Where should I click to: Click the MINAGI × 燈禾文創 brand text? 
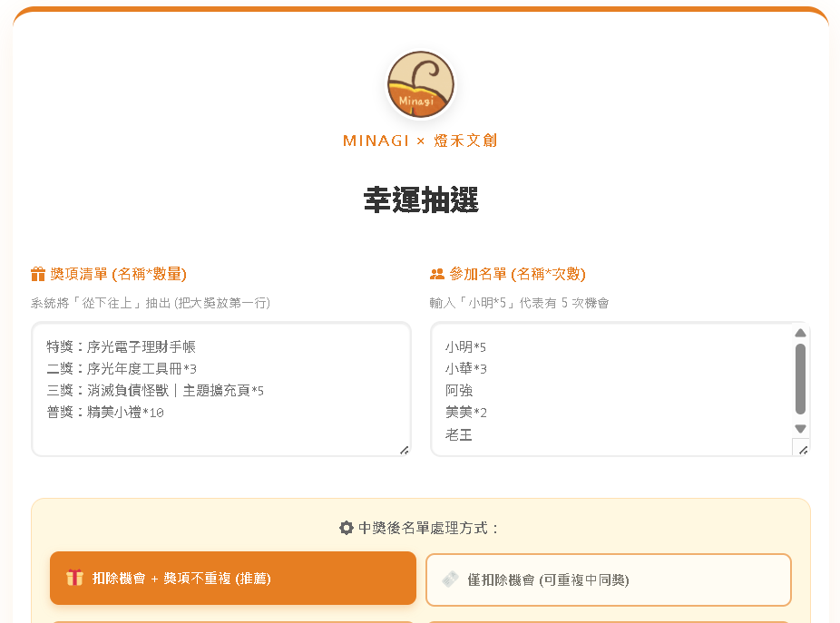click(420, 141)
